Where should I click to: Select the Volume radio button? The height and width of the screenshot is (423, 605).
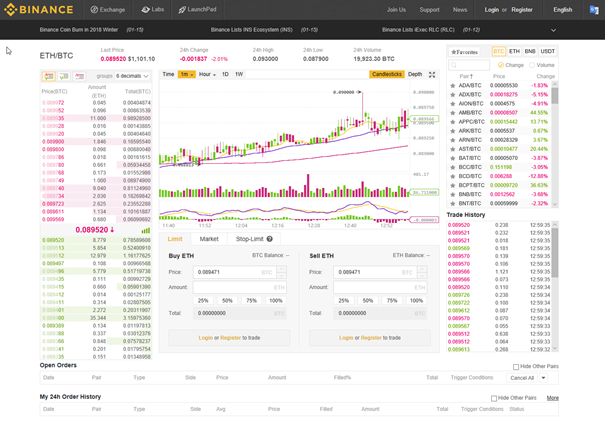[532, 65]
